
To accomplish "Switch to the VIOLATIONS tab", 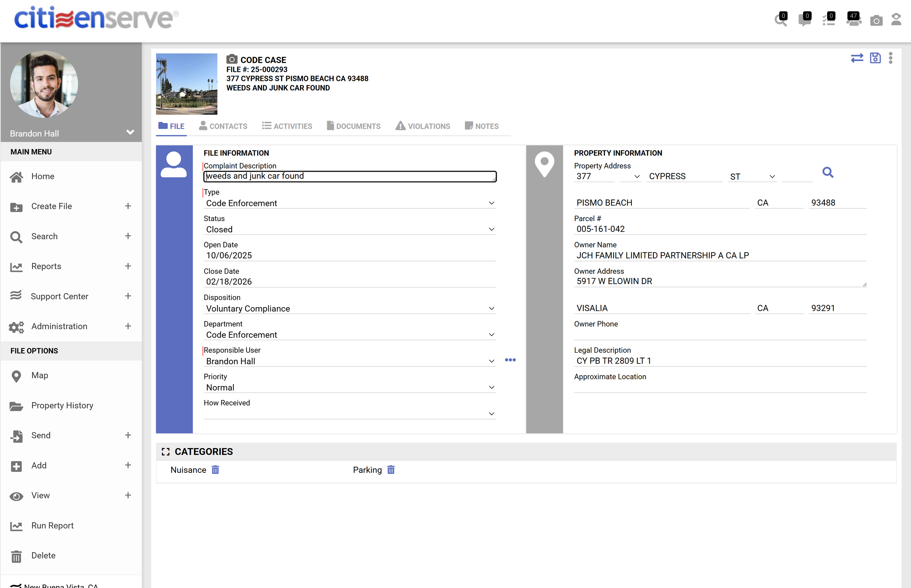I will 423,126.
